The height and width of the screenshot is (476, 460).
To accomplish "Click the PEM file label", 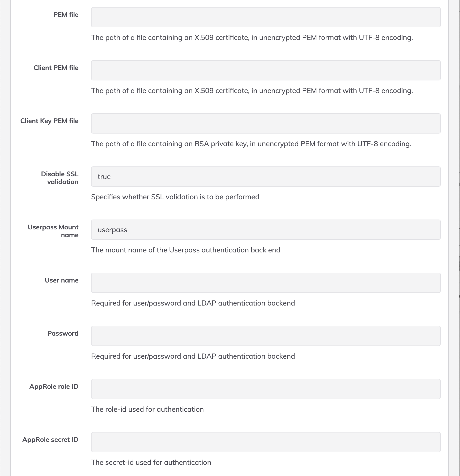I will coord(66,15).
